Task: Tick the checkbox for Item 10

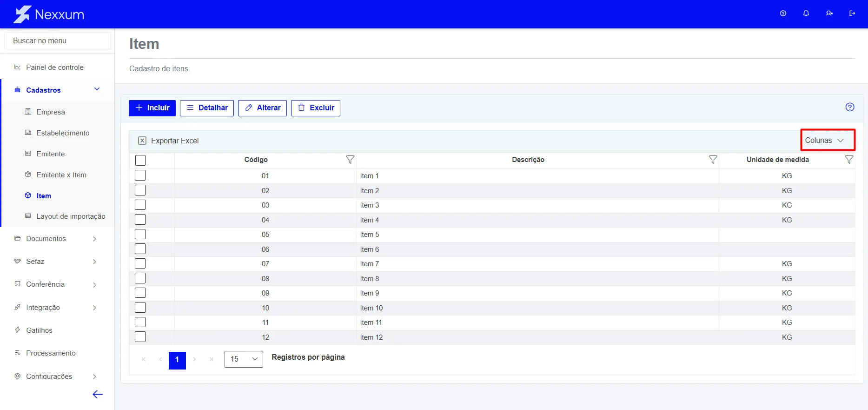Action: click(140, 308)
